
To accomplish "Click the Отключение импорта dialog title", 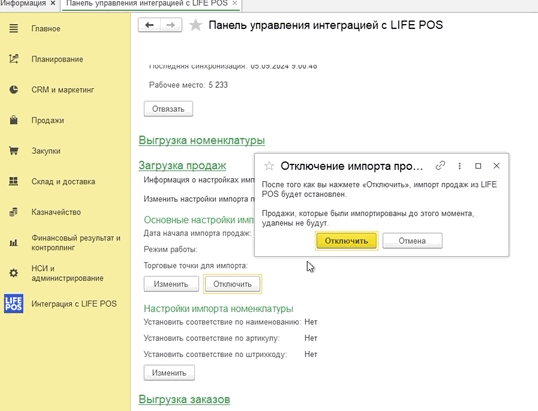I will pyautogui.click(x=352, y=166).
